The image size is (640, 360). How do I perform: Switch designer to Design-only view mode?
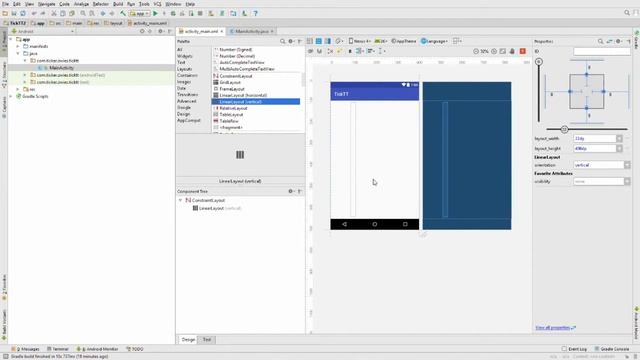[x=310, y=41]
